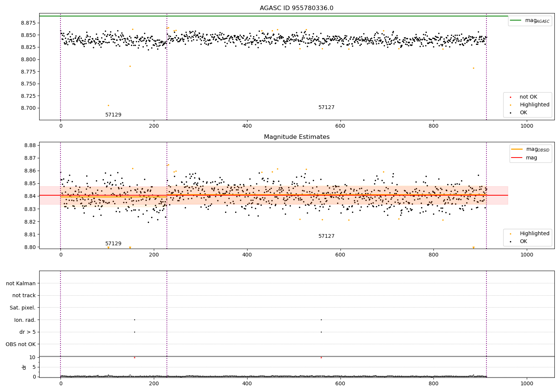Image resolution: width=560 pixels, height=392 pixels.
Task: Click the red triangle dr marker in the 57129 segment
Action: (134, 357)
